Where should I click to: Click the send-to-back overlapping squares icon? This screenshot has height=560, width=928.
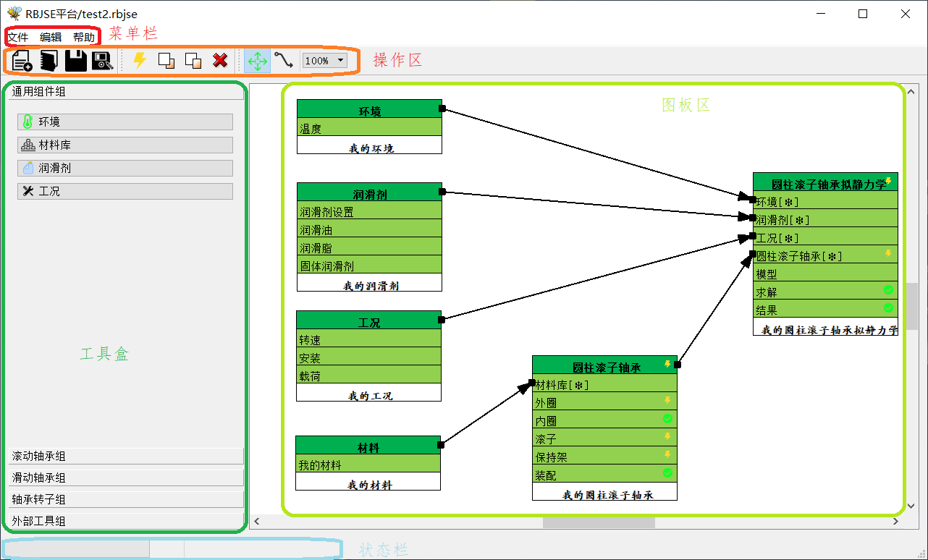tap(193, 61)
